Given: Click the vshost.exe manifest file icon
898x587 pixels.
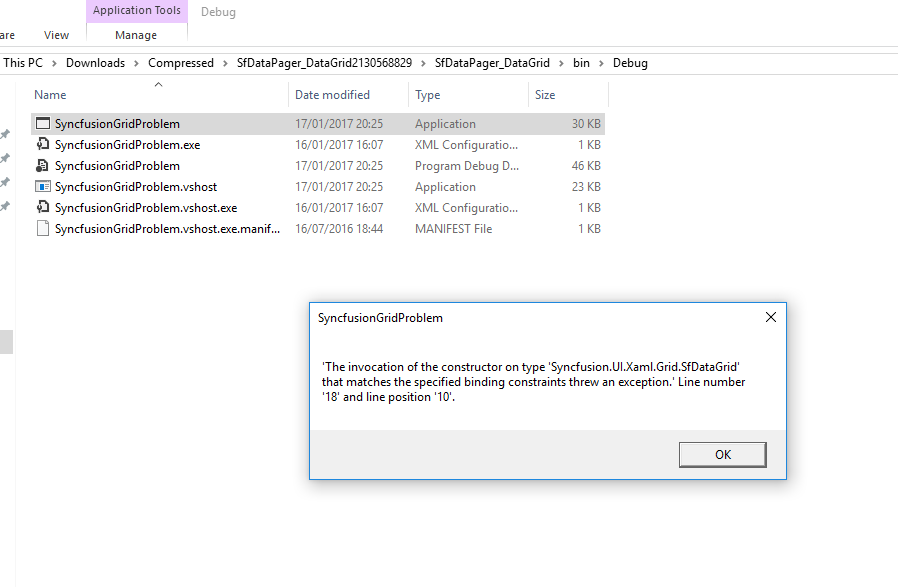Looking at the screenshot, I should [x=43, y=229].
